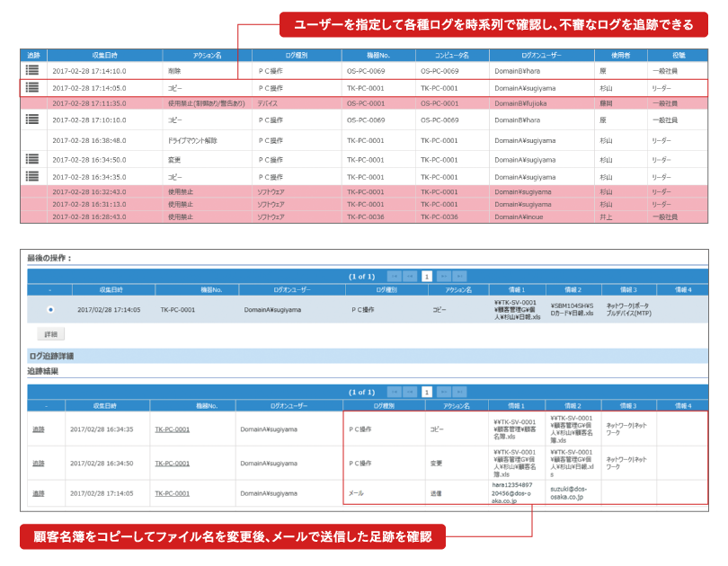728x566 pixels.
Task: Go to previous page in 追跡結果 pager
Action: [x=410, y=393]
